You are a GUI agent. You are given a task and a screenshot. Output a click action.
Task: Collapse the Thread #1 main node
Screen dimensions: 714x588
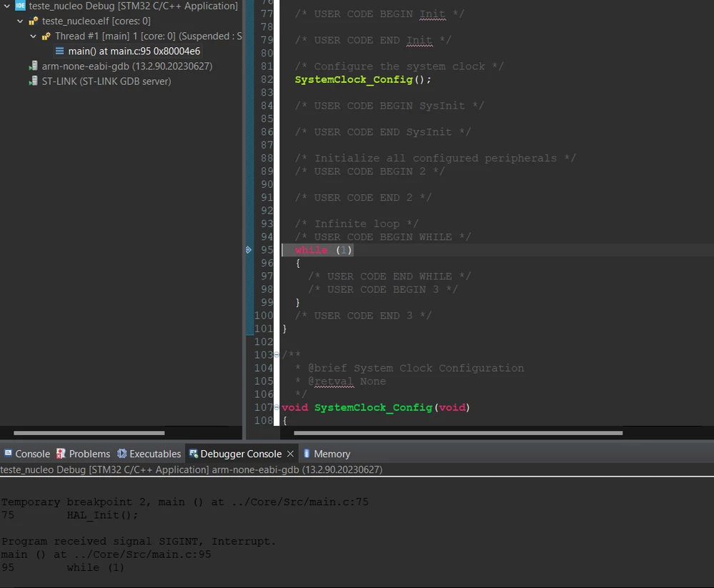pyautogui.click(x=34, y=36)
